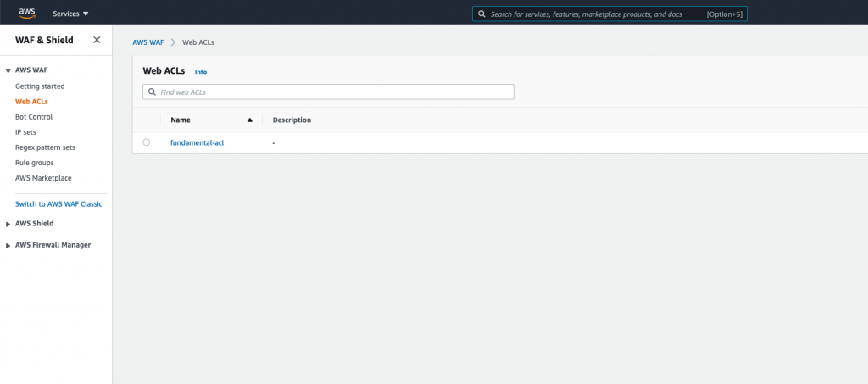Open AWS Marketplace in sidebar
Image resolution: width=868 pixels, height=384 pixels.
(x=43, y=178)
